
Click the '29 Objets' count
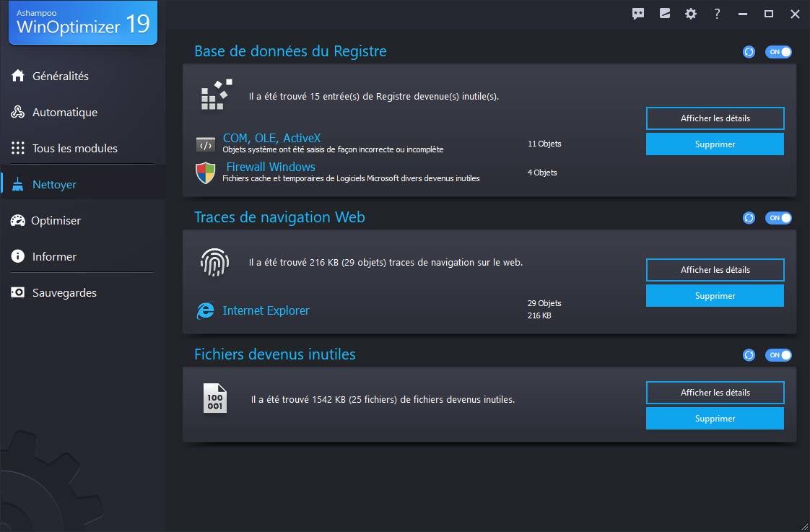pyautogui.click(x=544, y=303)
